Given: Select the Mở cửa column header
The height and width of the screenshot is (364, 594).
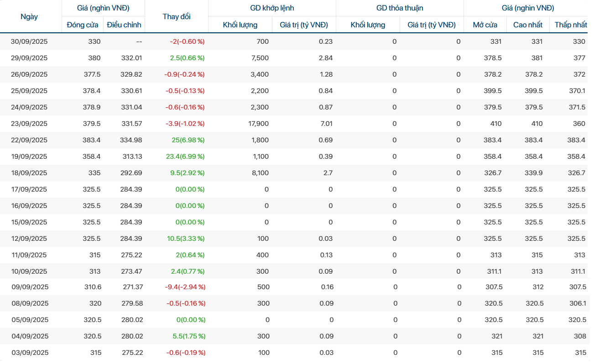Looking at the screenshot, I should tap(485, 25).
